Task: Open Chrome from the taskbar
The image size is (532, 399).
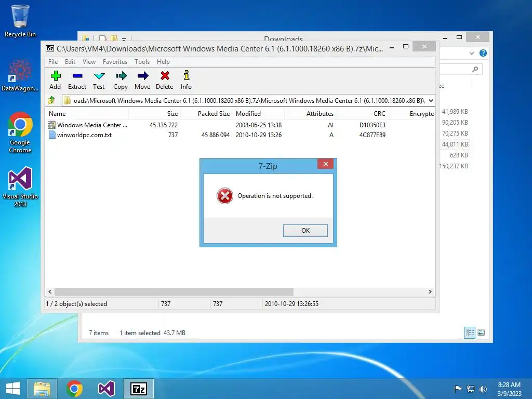Action: [74, 389]
